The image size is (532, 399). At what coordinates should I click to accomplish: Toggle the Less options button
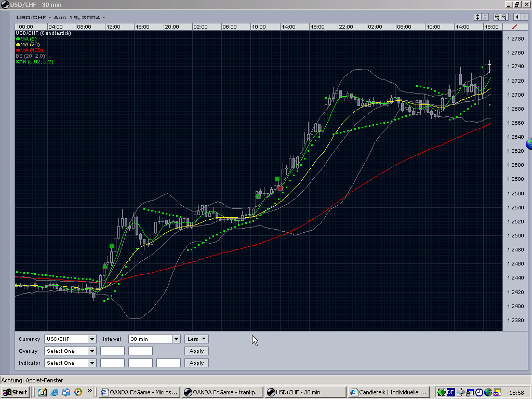pos(196,339)
